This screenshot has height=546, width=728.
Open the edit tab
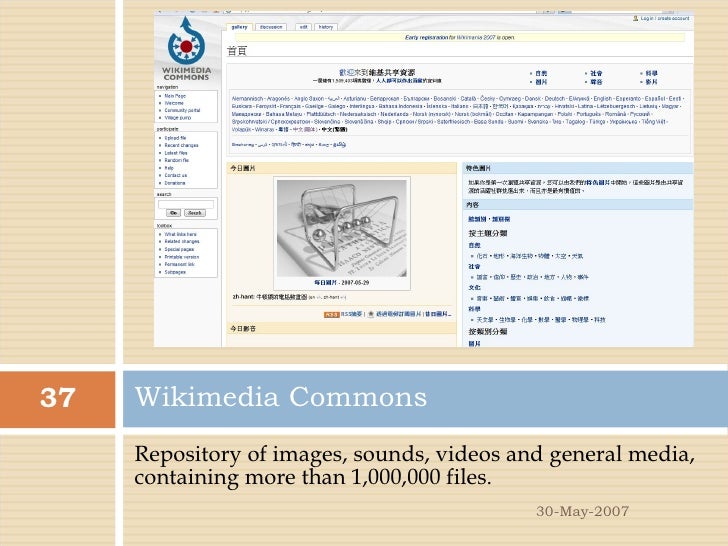304,27
